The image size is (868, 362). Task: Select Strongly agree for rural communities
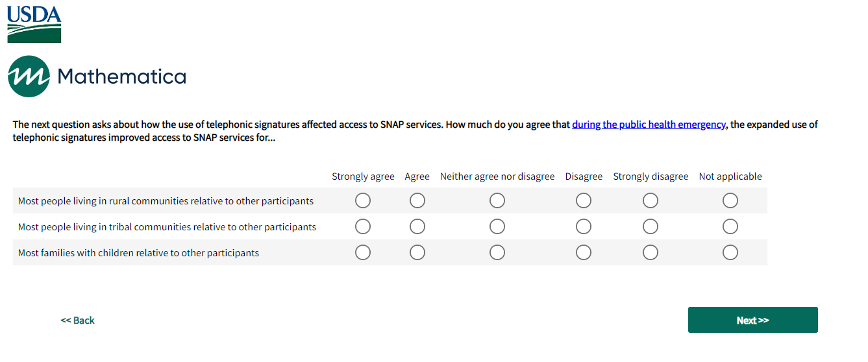[363, 201]
